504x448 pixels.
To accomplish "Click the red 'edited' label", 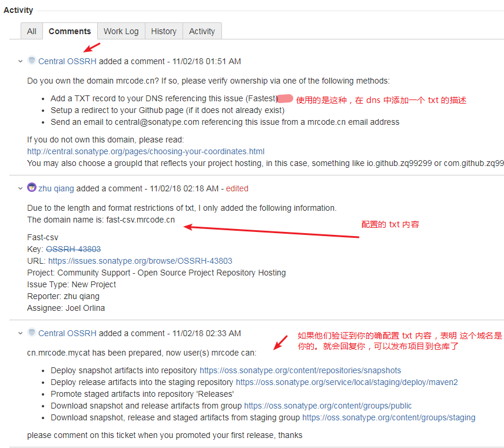I will [237, 188].
